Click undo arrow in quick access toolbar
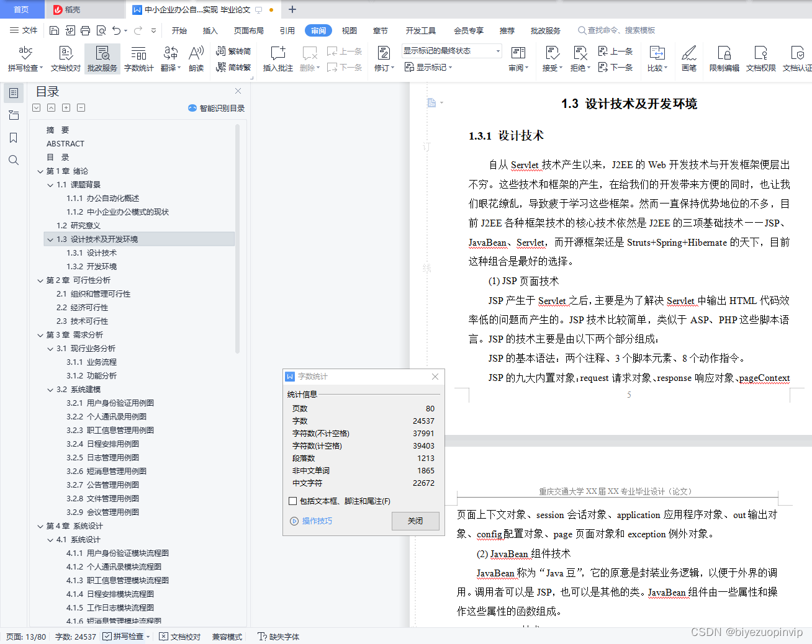Viewport: 812px width, 644px height. pos(116,30)
